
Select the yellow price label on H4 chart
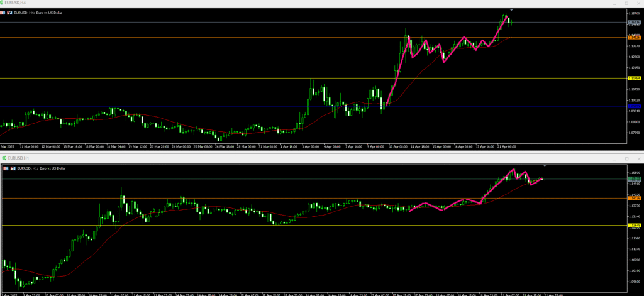click(633, 78)
